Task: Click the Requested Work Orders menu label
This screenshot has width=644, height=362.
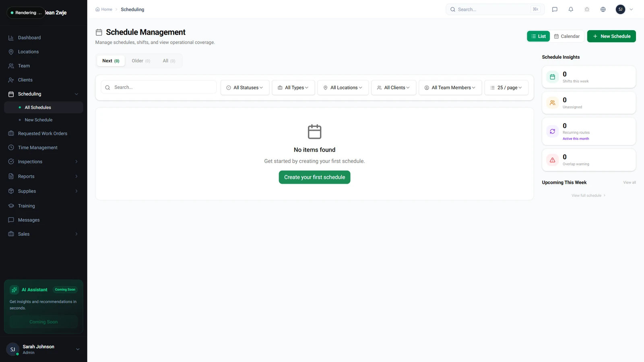Action: click(43, 134)
